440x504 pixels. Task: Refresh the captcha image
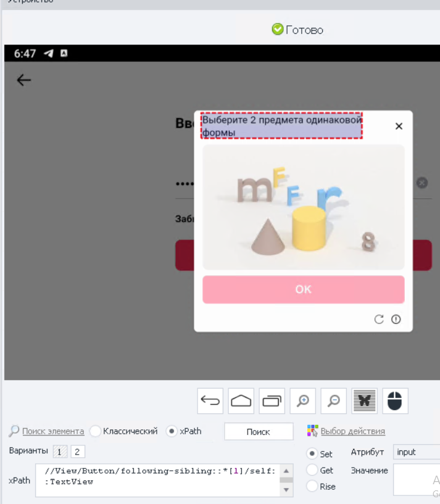click(x=379, y=319)
